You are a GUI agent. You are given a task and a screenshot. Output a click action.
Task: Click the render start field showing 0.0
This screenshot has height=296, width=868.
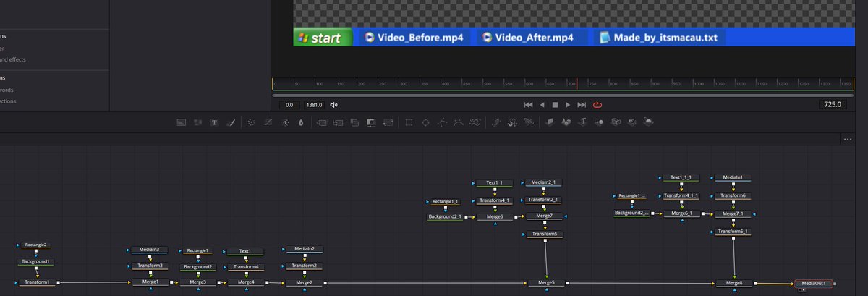click(x=289, y=105)
